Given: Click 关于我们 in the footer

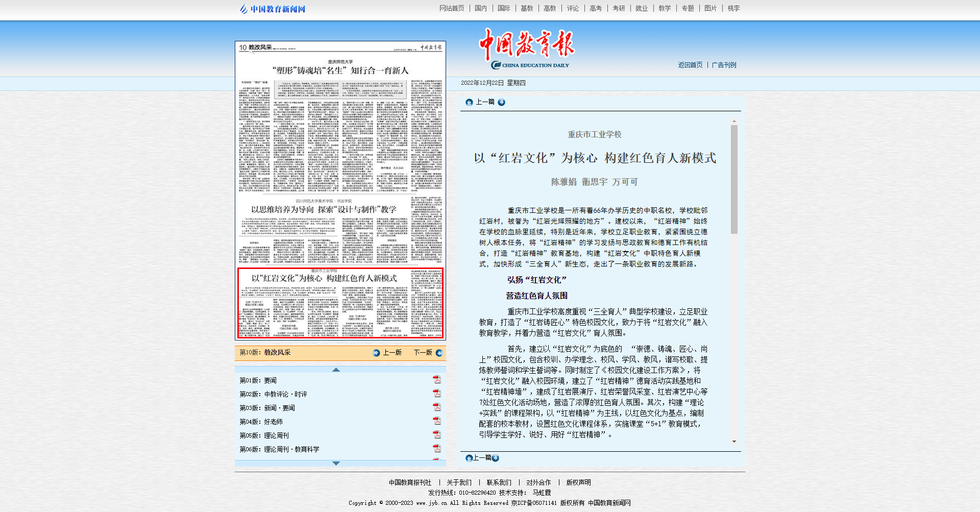Looking at the screenshot, I should coord(458,482).
